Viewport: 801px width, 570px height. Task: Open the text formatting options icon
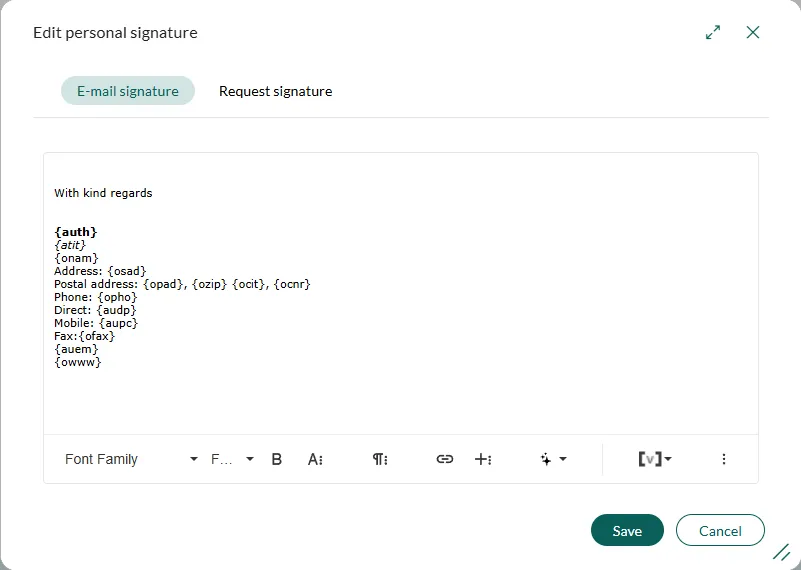click(x=315, y=459)
